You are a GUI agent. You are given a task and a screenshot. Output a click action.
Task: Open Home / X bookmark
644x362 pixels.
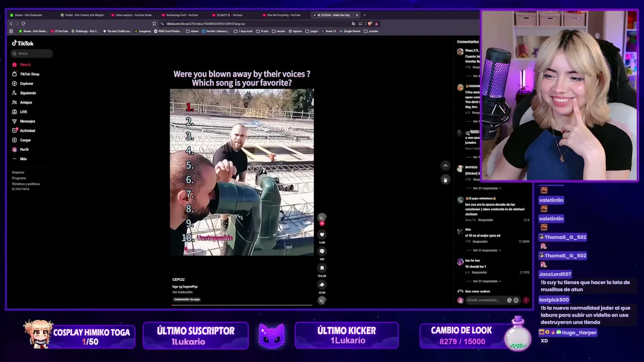328,31
